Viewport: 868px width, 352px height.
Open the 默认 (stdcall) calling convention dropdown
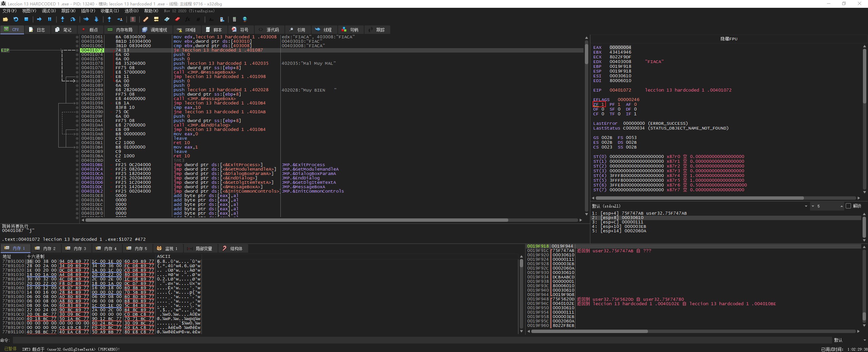point(806,206)
